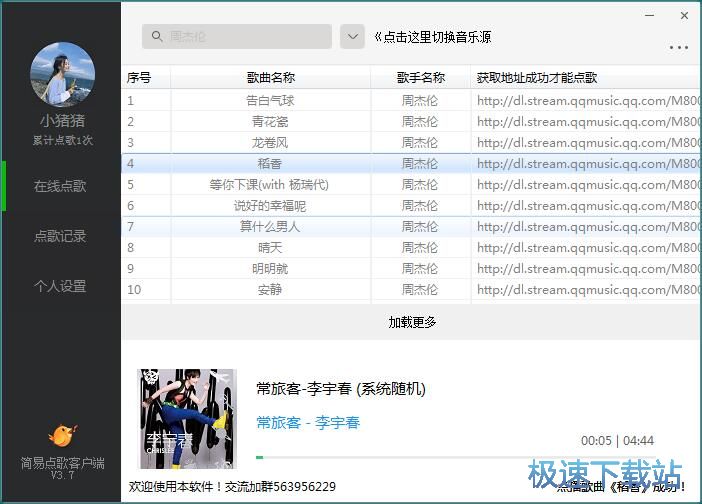Screen dimensions: 702x504
Task: Click the 歌手名称 column header
Action: [x=420, y=77]
